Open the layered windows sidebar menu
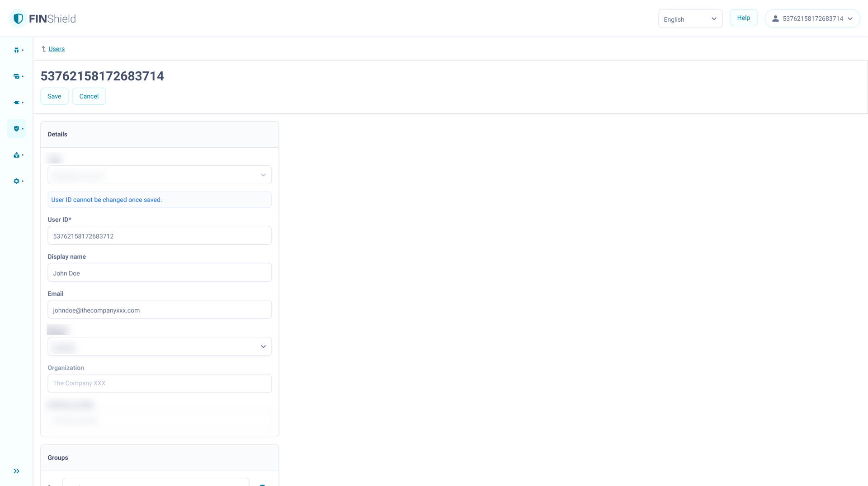 pos(17,76)
